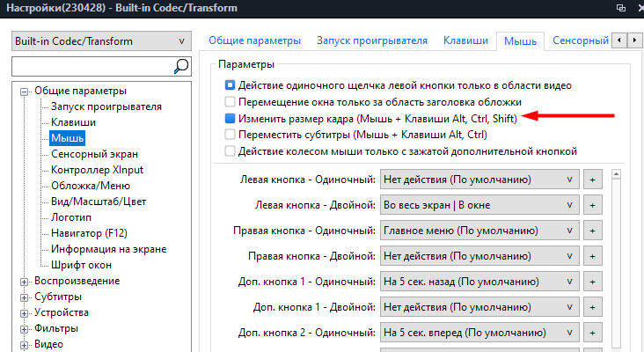Screen dimensions: 644x352
Task: Click plus button beside Доп. кнопка 2 - Одиночный
Action: [x=593, y=334]
